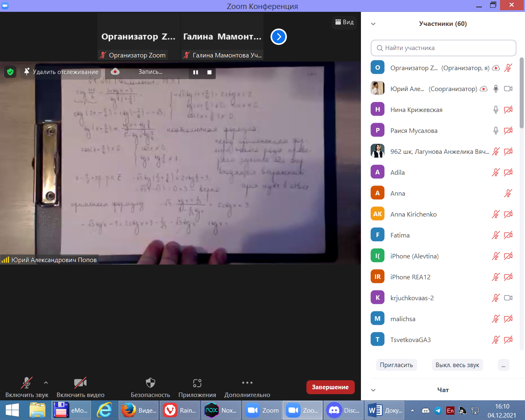The width and height of the screenshot is (525, 420).
Task: Click crossed camera icon for TsvetkovaGA3
Action: 508,340
